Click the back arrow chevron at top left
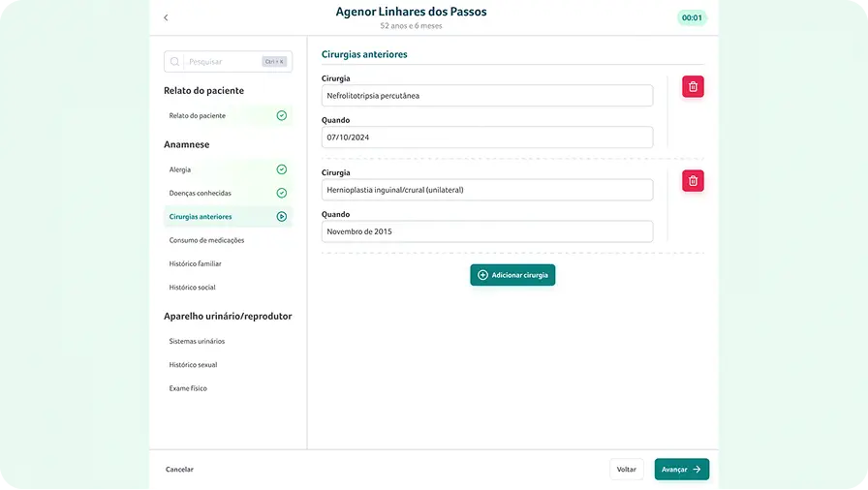Viewport: 868px width, 490px height. pyautogui.click(x=166, y=17)
